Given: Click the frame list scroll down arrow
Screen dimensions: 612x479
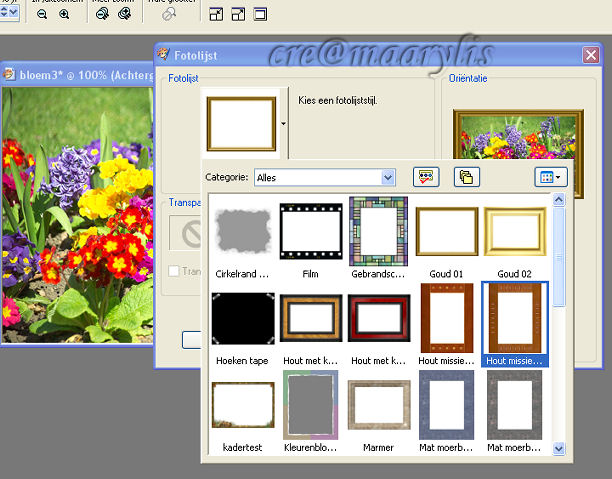Looking at the screenshot, I should [559, 449].
